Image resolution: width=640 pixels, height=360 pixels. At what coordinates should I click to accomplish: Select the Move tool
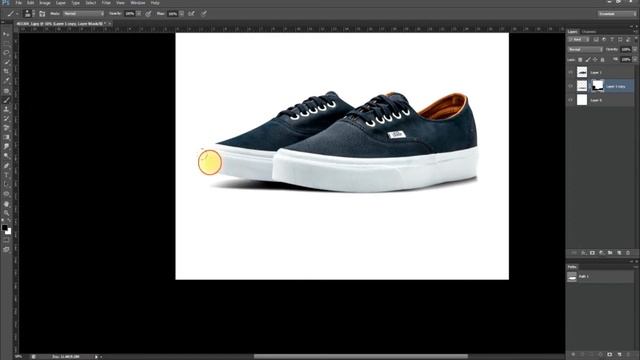tap(6, 35)
